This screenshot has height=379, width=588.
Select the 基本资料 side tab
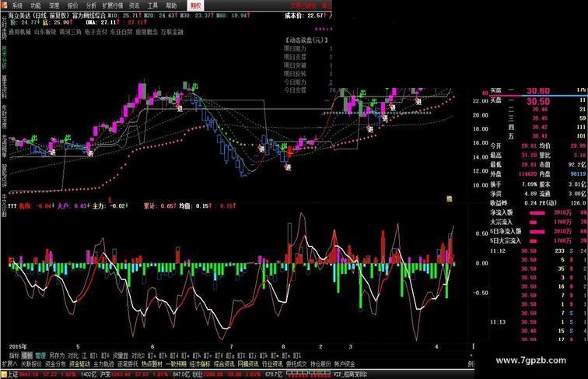click(x=4, y=86)
